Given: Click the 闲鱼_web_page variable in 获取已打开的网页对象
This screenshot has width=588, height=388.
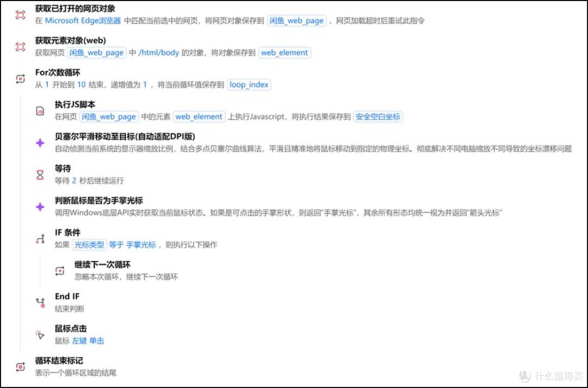Looking at the screenshot, I should click(297, 21).
